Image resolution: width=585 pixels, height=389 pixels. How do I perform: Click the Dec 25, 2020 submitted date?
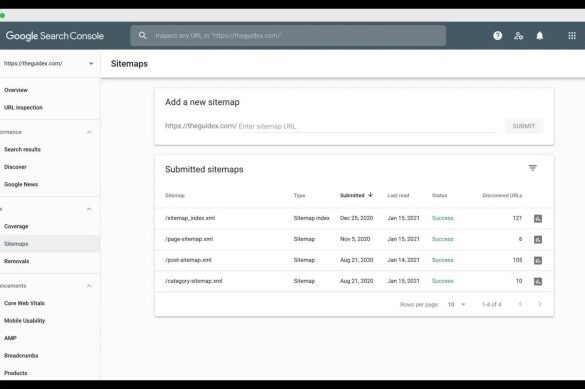tap(356, 218)
